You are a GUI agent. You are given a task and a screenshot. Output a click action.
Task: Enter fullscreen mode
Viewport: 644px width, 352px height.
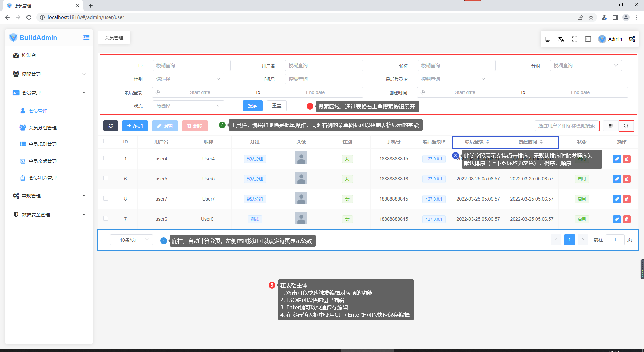point(574,39)
